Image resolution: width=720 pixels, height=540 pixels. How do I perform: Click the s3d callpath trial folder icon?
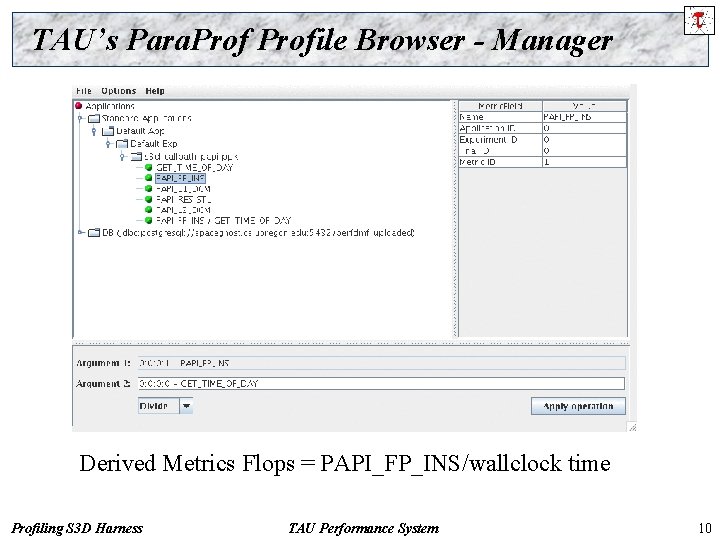coord(136,157)
